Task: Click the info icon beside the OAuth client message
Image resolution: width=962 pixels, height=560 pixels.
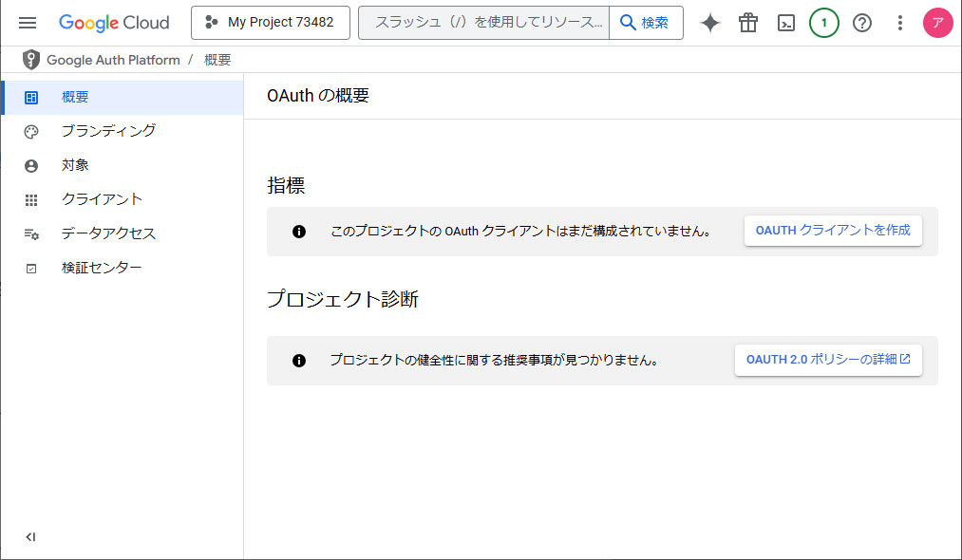Action: pyautogui.click(x=299, y=232)
